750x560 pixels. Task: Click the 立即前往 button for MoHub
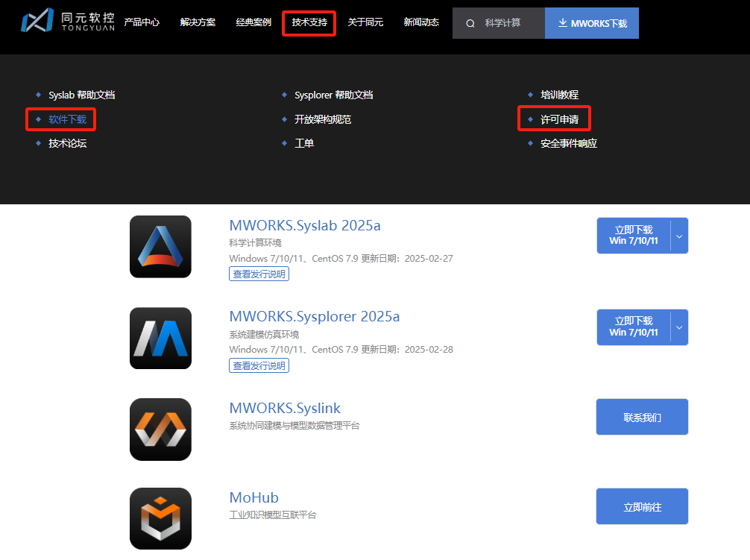click(642, 506)
